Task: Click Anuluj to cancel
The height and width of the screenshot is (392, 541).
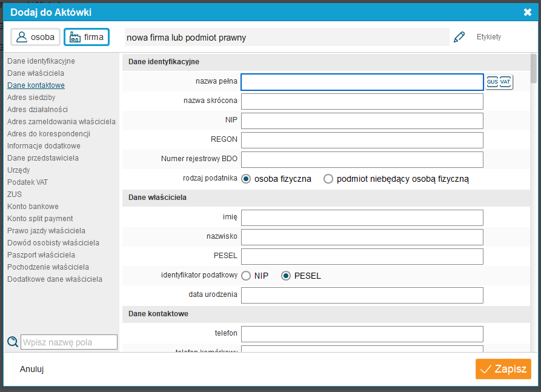Action: point(32,369)
